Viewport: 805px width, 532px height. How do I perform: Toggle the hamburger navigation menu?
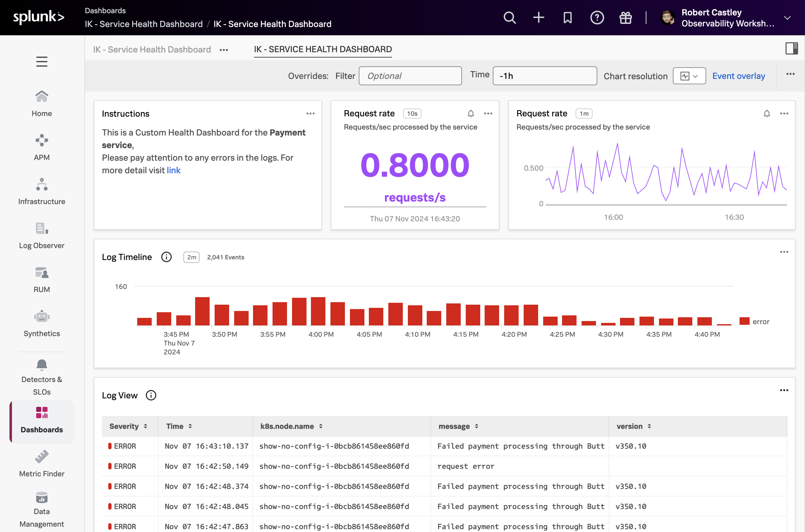tap(42, 62)
